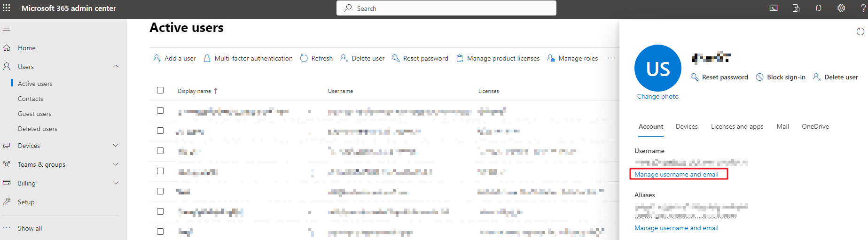Click the Home icon in sidebar
Screen dimensions: 868x240
click(7, 48)
